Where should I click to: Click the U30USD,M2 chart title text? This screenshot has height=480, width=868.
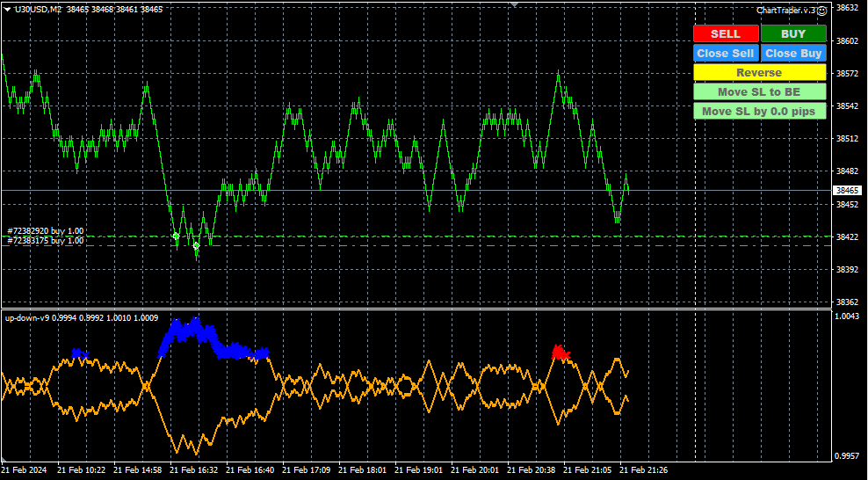coord(38,10)
